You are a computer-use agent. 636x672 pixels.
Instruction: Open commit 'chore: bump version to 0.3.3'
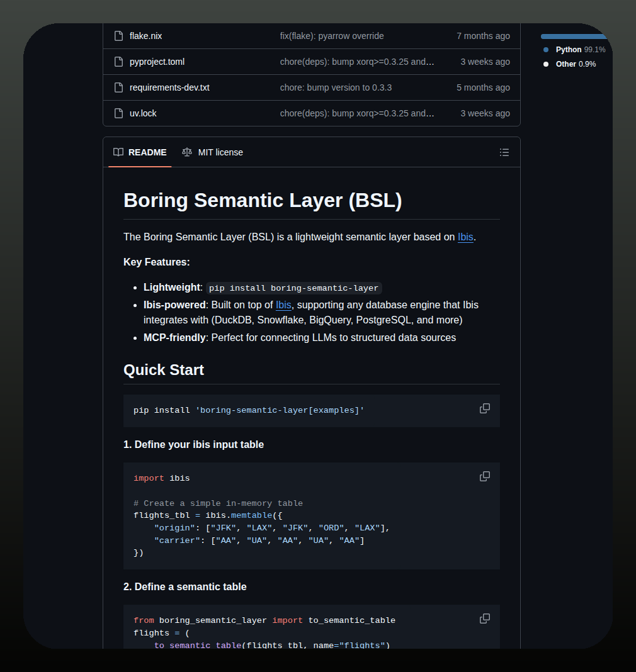336,87
